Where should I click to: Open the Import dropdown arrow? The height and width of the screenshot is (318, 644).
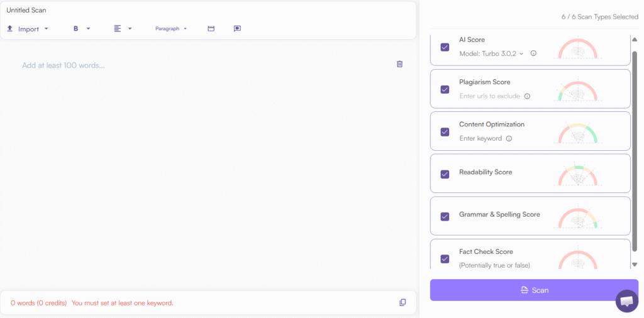pyautogui.click(x=46, y=29)
